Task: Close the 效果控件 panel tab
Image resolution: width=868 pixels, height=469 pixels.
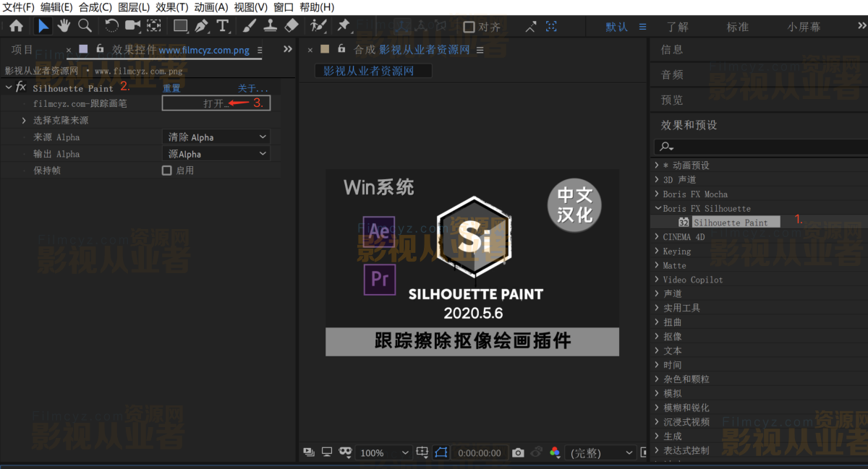Action: click(69, 50)
